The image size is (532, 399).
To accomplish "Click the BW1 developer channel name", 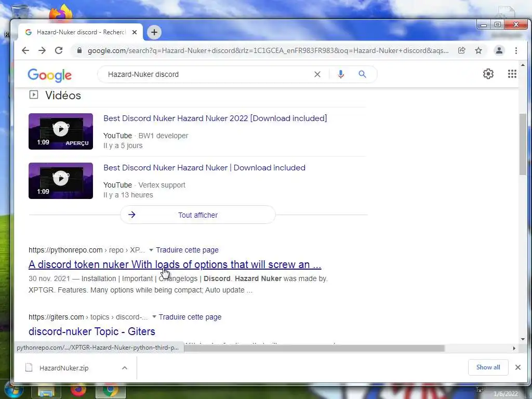I will [x=163, y=136].
